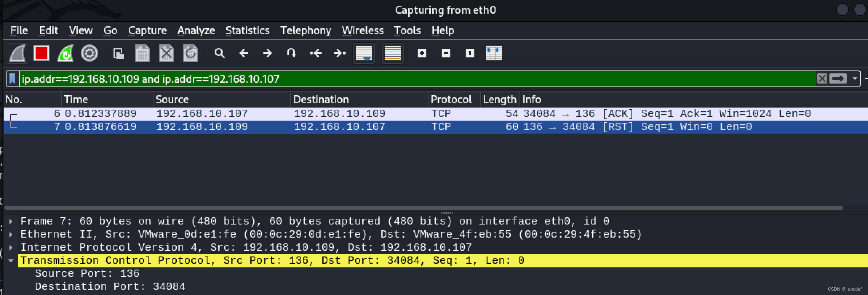Click the packet list horizontal scrollbar
This screenshot has height=295, width=868.
pyautogui.click(x=424, y=208)
